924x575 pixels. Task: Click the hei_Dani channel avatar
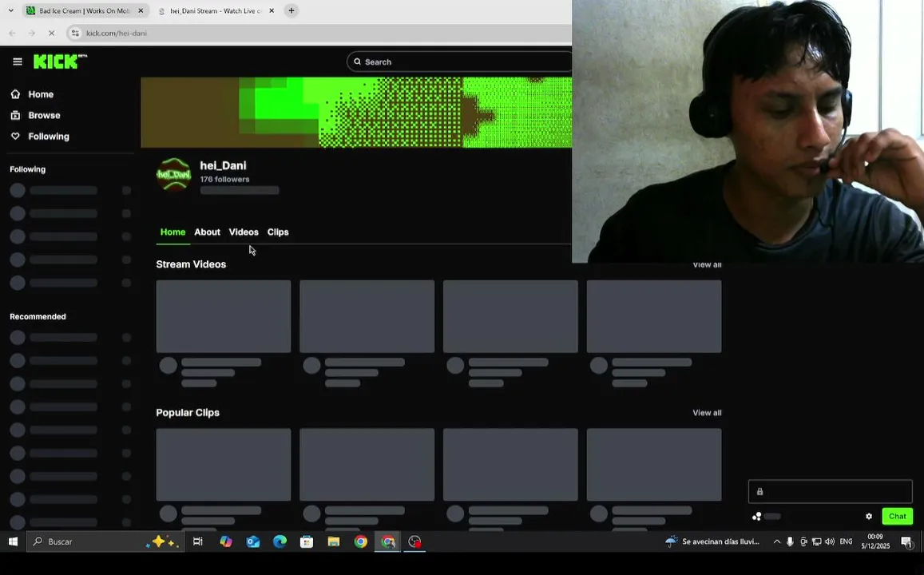click(x=173, y=174)
